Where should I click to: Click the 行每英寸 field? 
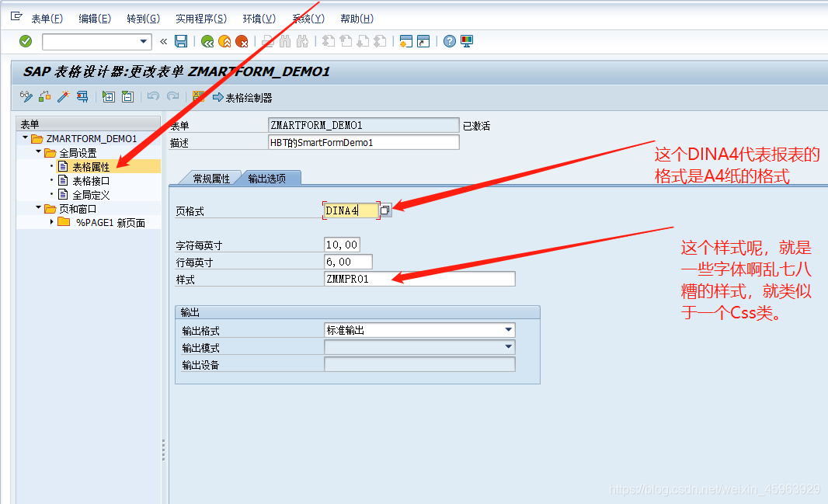(348, 262)
